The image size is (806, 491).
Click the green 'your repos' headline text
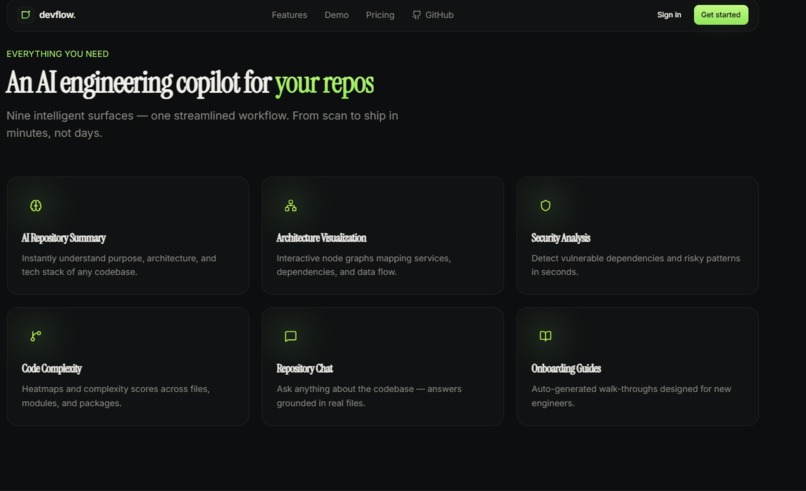pyautogui.click(x=324, y=83)
